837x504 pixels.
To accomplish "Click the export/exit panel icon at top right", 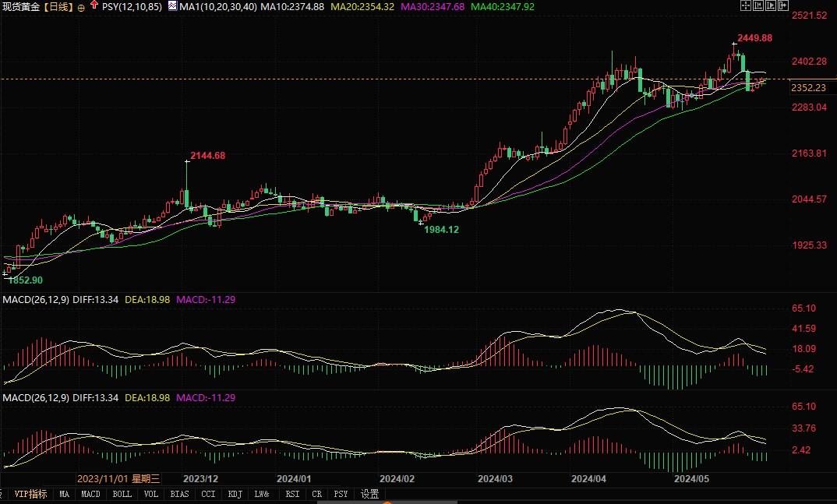I will 784,5.
